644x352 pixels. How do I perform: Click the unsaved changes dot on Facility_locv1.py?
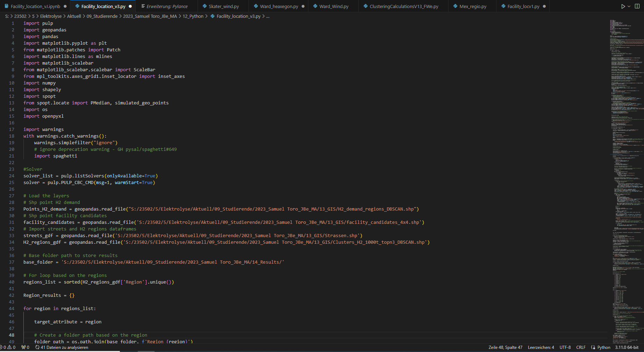[x=544, y=6]
